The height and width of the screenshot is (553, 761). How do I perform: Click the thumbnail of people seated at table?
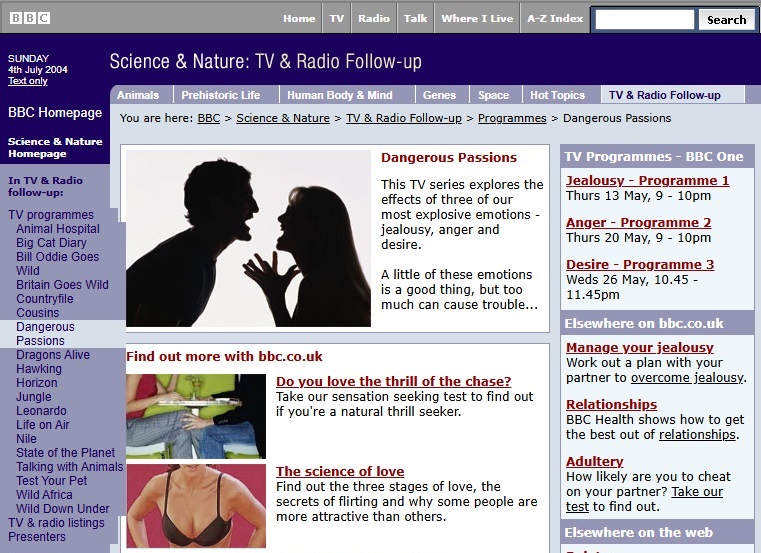click(196, 417)
